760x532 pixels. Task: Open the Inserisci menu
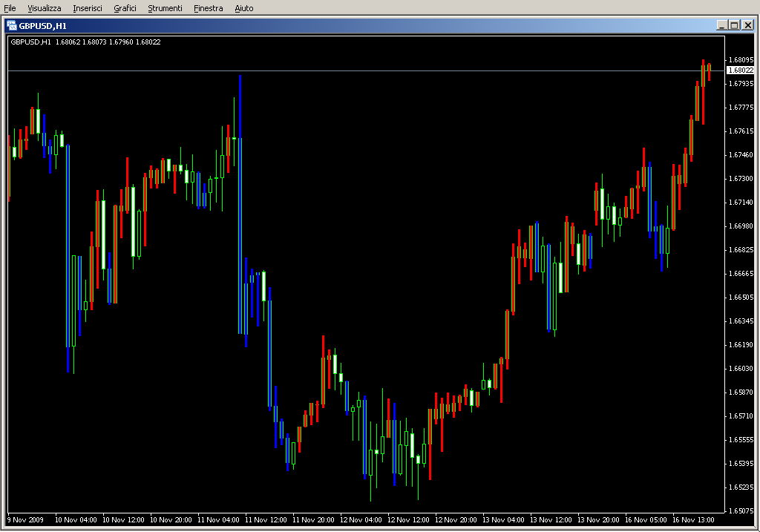point(88,8)
